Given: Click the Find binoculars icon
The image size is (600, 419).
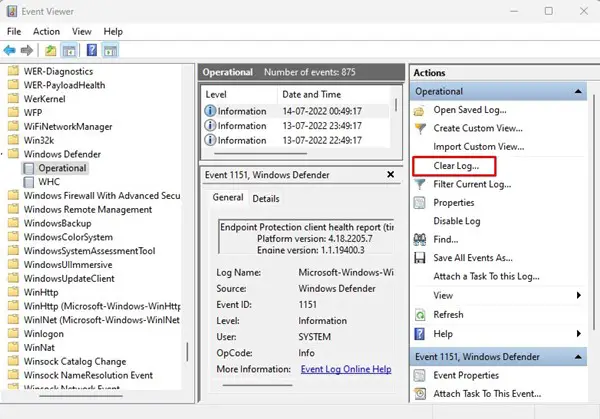Looking at the screenshot, I should pyautogui.click(x=420, y=240).
